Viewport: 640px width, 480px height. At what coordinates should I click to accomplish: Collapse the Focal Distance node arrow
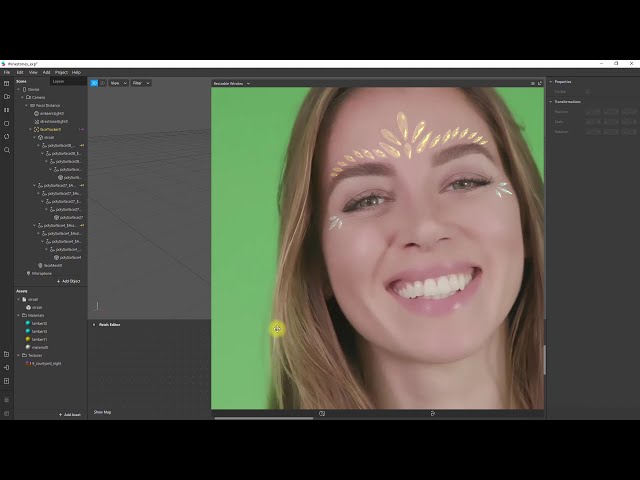point(27,105)
